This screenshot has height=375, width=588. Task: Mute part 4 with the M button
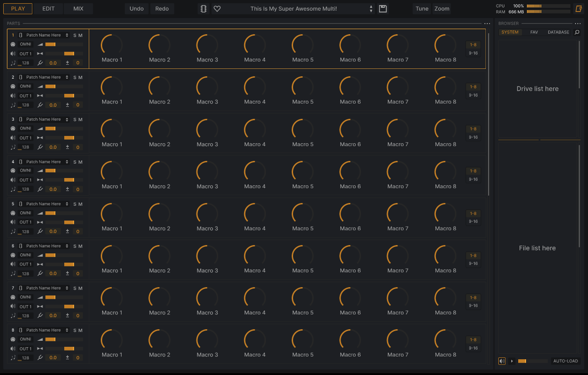[x=80, y=162]
